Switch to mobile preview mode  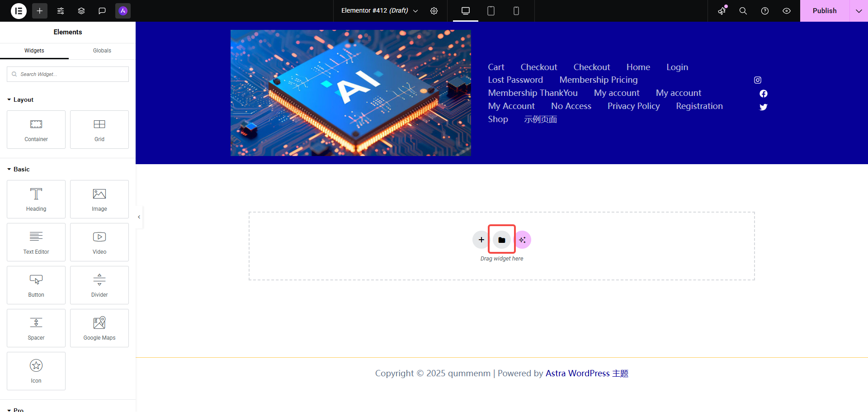click(x=516, y=11)
